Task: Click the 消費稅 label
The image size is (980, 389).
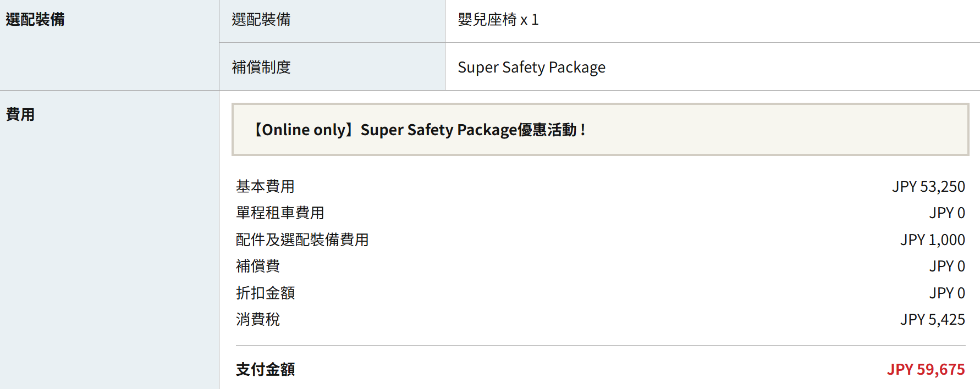Action: [258, 320]
